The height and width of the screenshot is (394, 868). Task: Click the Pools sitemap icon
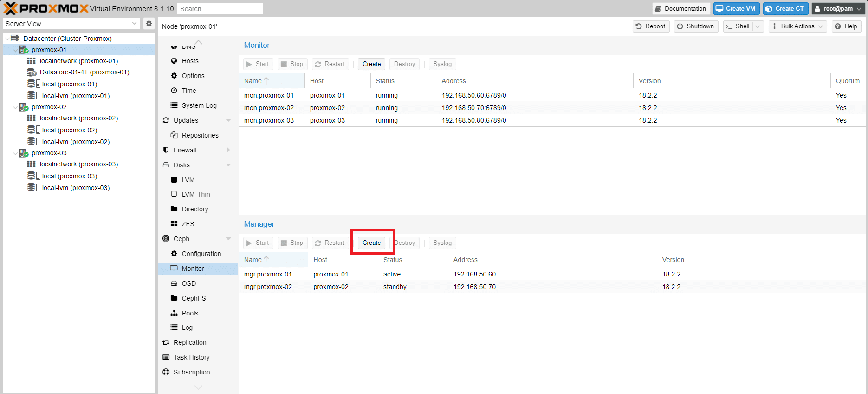click(x=174, y=313)
